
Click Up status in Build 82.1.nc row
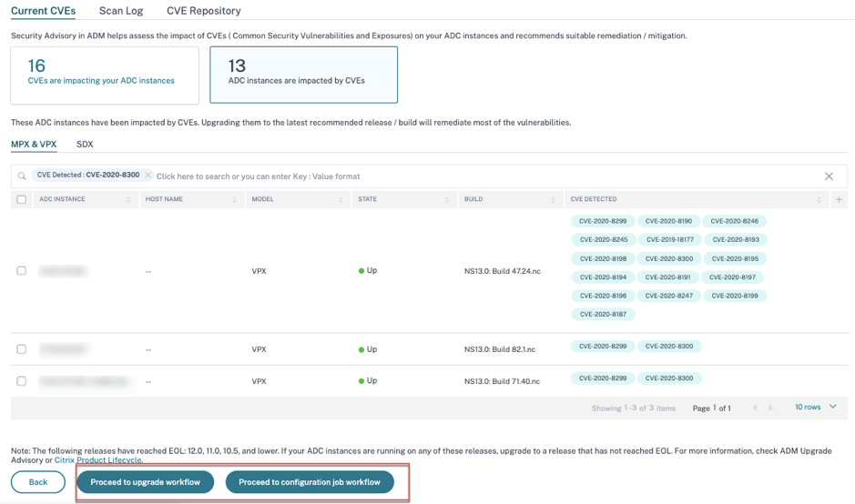(x=368, y=349)
